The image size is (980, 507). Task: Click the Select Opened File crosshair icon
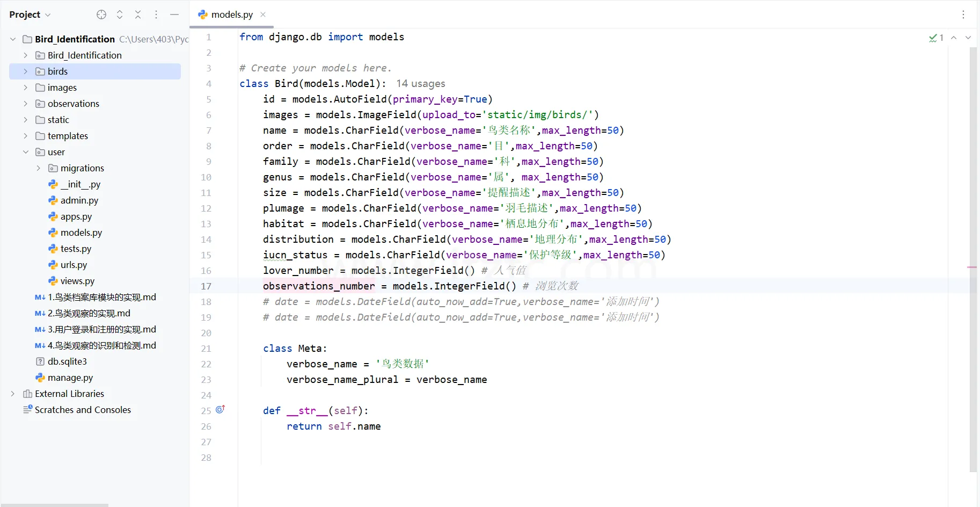[101, 15]
